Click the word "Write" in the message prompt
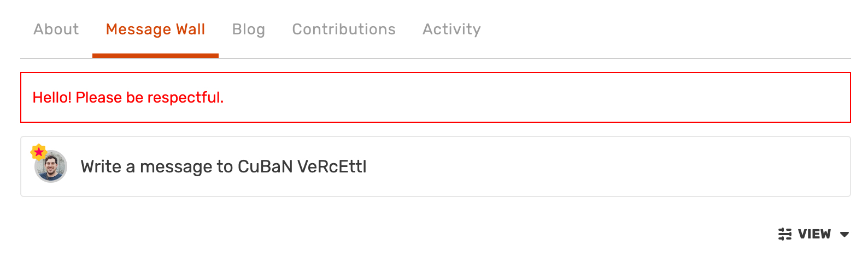 (101, 166)
